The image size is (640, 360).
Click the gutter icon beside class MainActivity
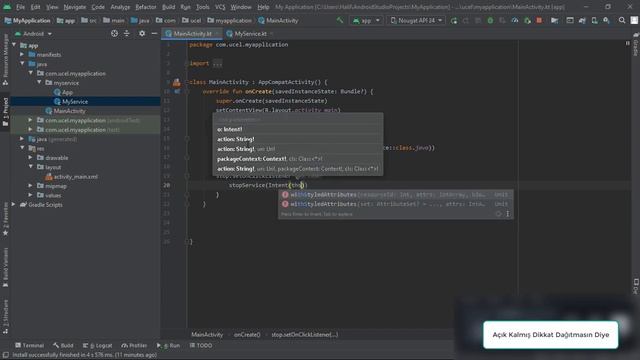pyautogui.click(x=176, y=82)
